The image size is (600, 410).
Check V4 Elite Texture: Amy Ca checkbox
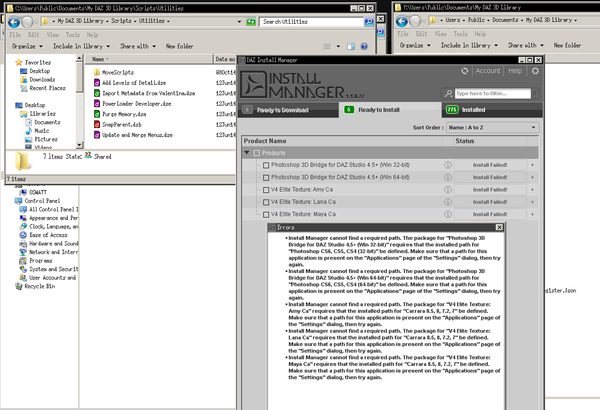266,190
